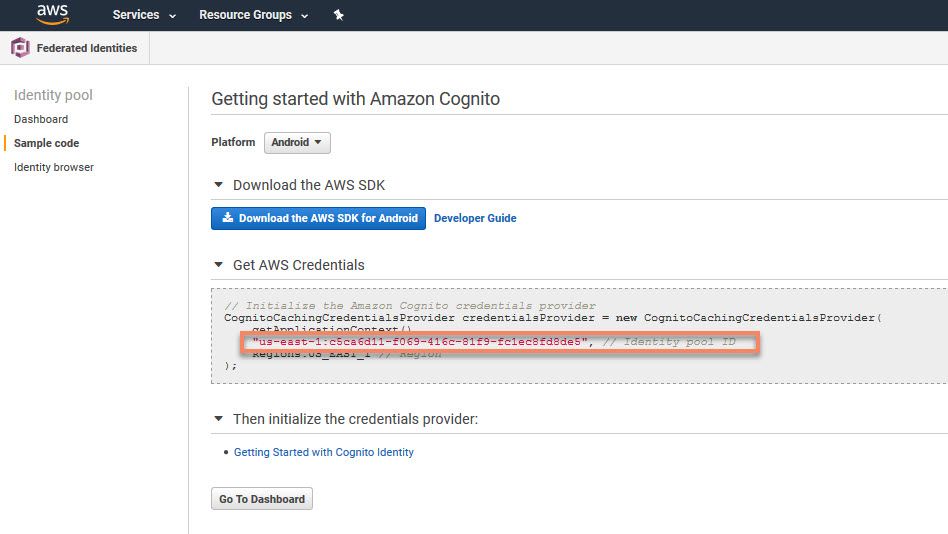
Task: Open Getting Started with Cognito Identity link
Action: point(323,452)
